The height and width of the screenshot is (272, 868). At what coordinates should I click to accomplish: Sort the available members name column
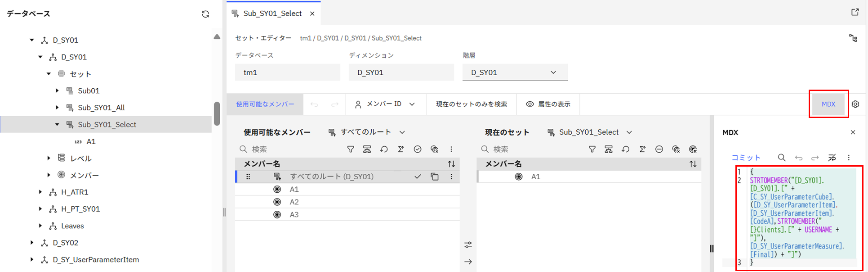pos(451,164)
